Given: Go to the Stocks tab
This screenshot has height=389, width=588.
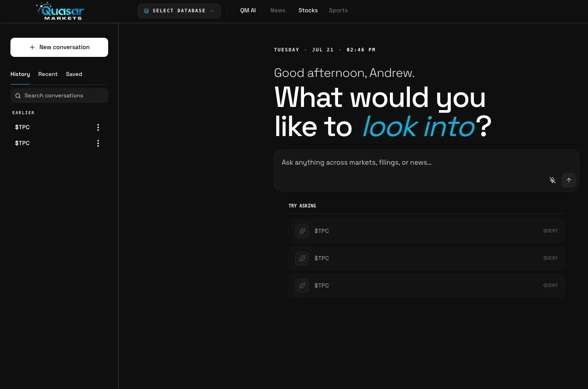Looking at the screenshot, I should (308, 10).
